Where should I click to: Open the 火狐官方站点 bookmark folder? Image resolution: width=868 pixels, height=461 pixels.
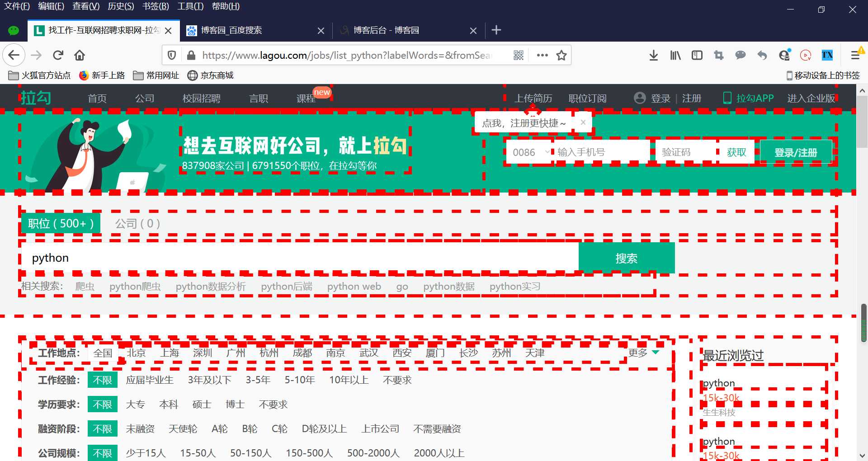point(39,75)
